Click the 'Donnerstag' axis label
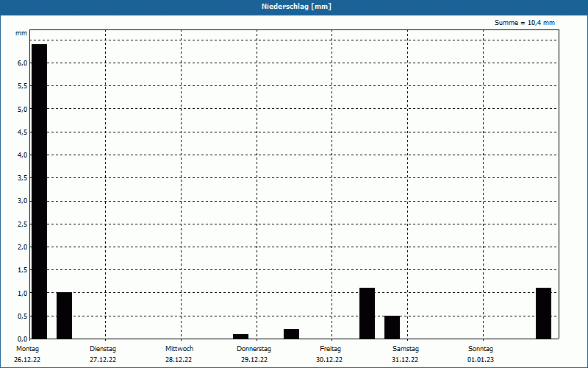588x368 pixels. coord(254,349)
